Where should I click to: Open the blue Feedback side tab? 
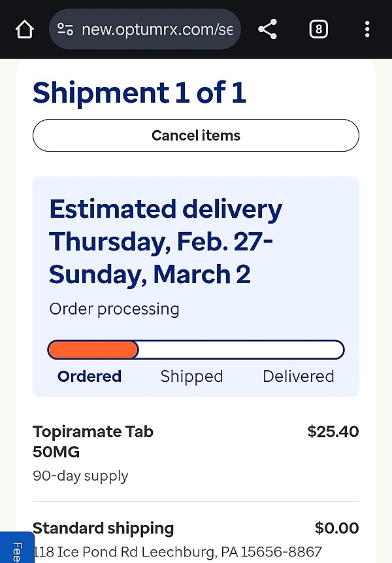[17, 547]
